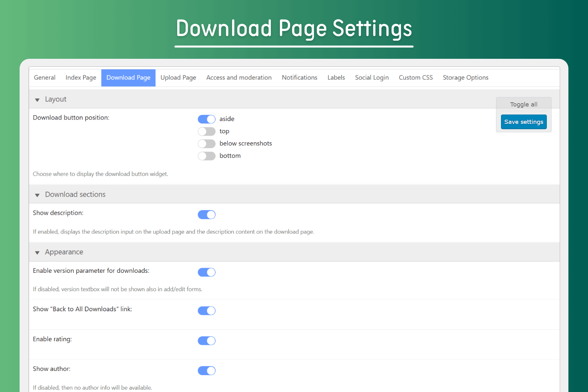Click the top option label
Screen dimensions: 588x392
(224, 131)
